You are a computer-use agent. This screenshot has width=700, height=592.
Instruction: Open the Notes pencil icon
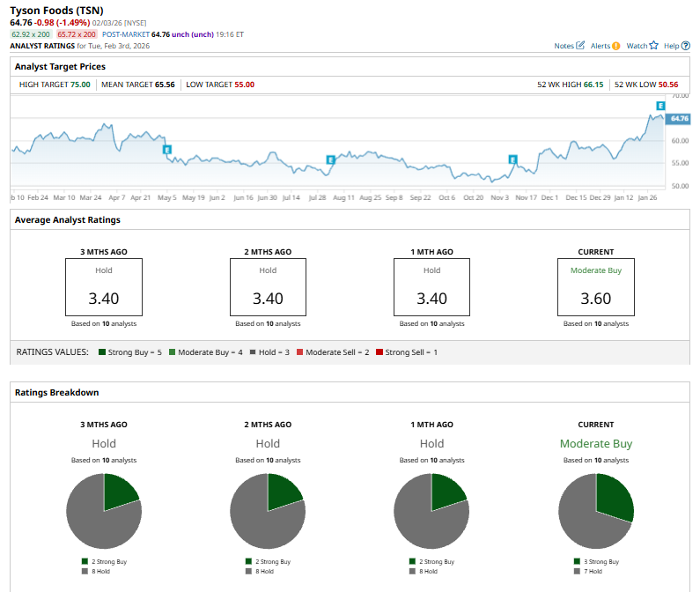pos(580,45)
